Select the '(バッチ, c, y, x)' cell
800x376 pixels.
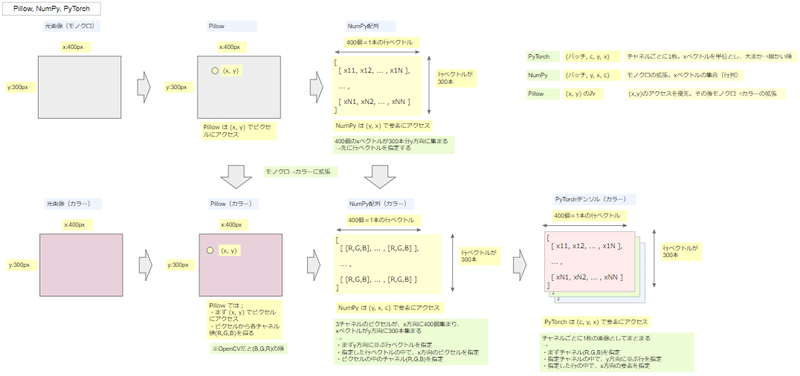coord(592,57)
